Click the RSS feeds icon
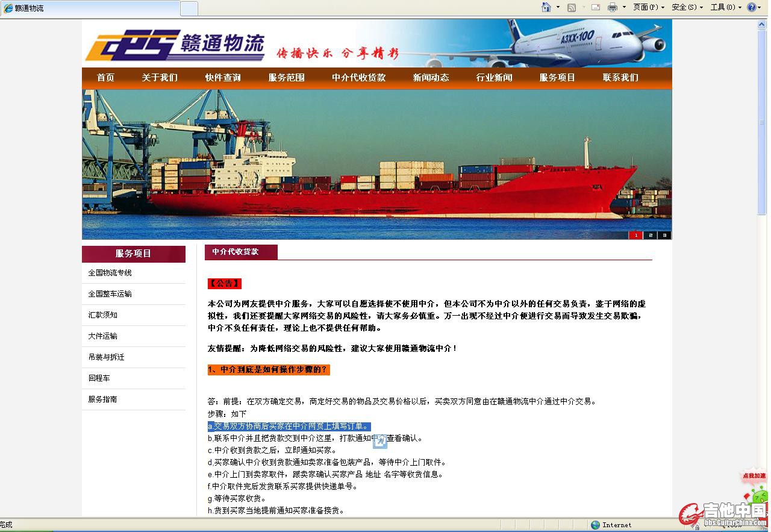The width and height of the screenshot is (771, 532). point(572,7)
